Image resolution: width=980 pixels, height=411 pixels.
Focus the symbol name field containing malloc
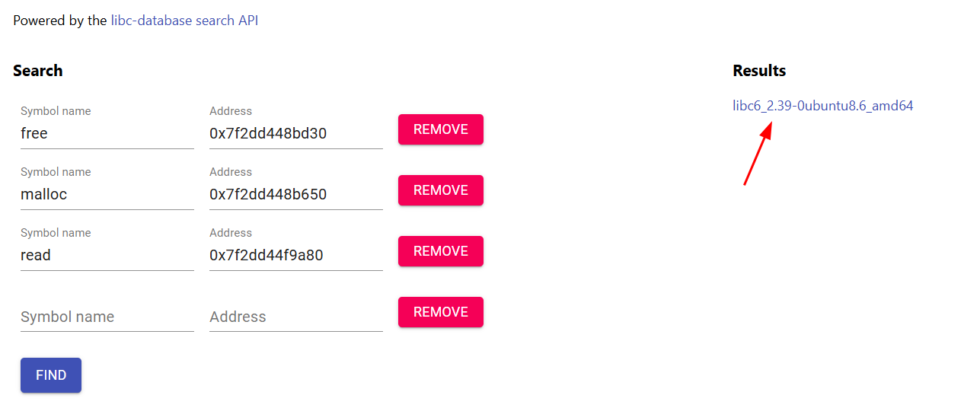click(x=107, y=195)
